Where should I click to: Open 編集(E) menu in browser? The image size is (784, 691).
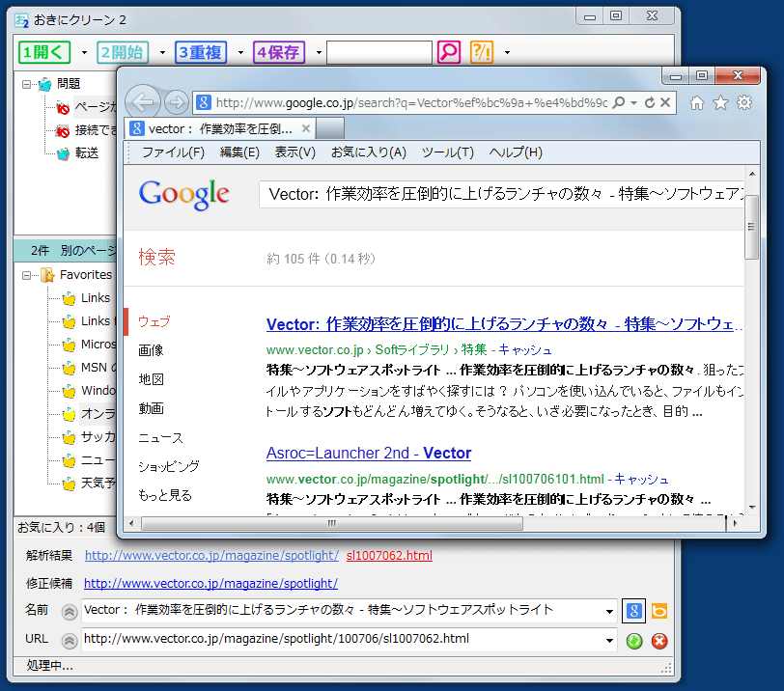239,152
